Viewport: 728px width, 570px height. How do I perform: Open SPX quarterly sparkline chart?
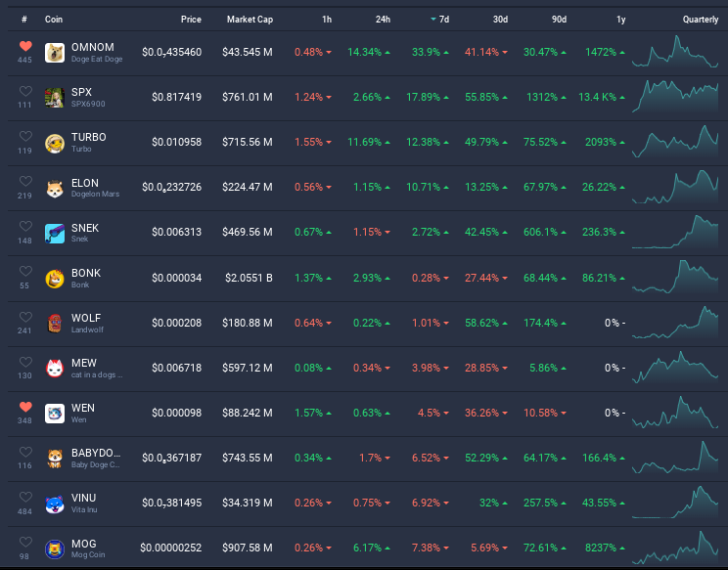675,97
